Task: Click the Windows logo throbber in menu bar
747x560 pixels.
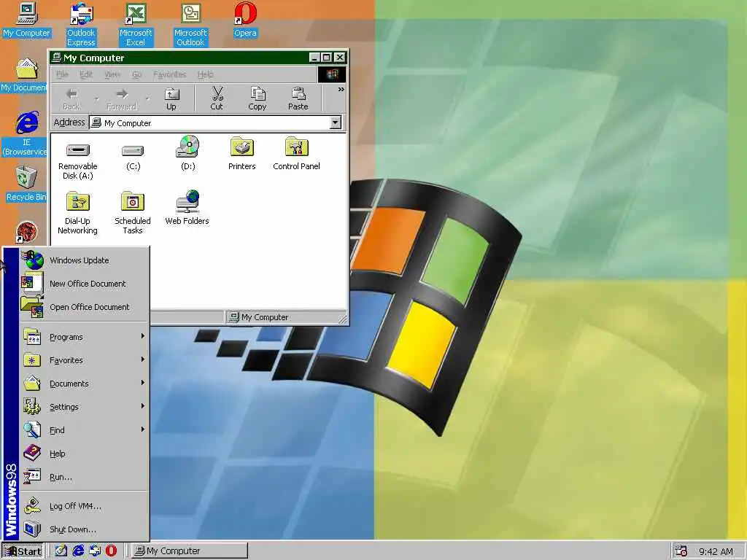Action: click(x=332, y=74)
